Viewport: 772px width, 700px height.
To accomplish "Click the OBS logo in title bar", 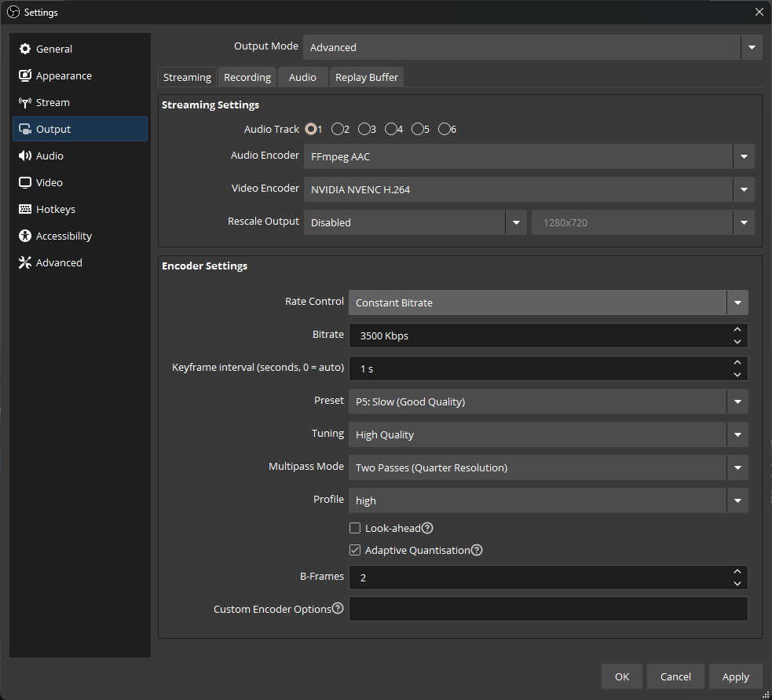I will tap(13, 12).
